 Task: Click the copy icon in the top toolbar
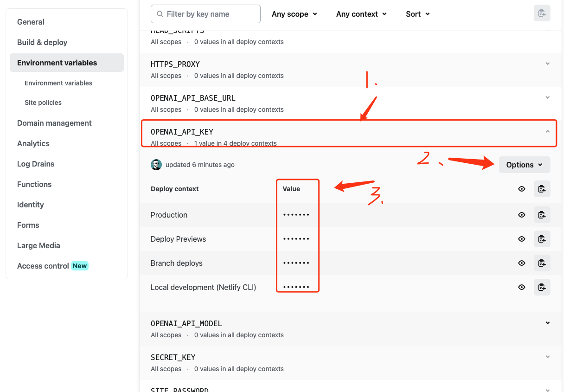point(542,13)
